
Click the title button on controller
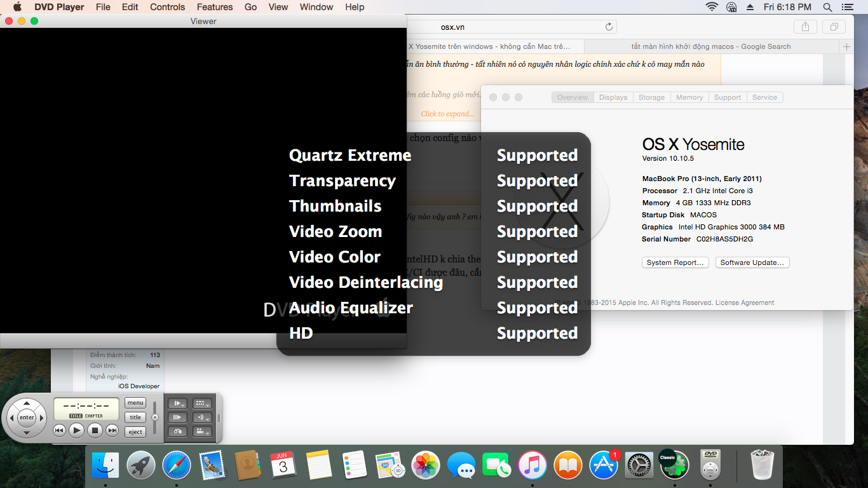pyautogui.click(x=135, y=417)
